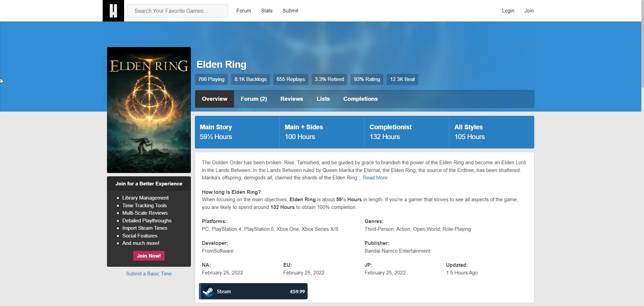The width and height of the screenshot is (644, 306).
Task: Open the Completions tab
Action: click(x=360, y=99)
